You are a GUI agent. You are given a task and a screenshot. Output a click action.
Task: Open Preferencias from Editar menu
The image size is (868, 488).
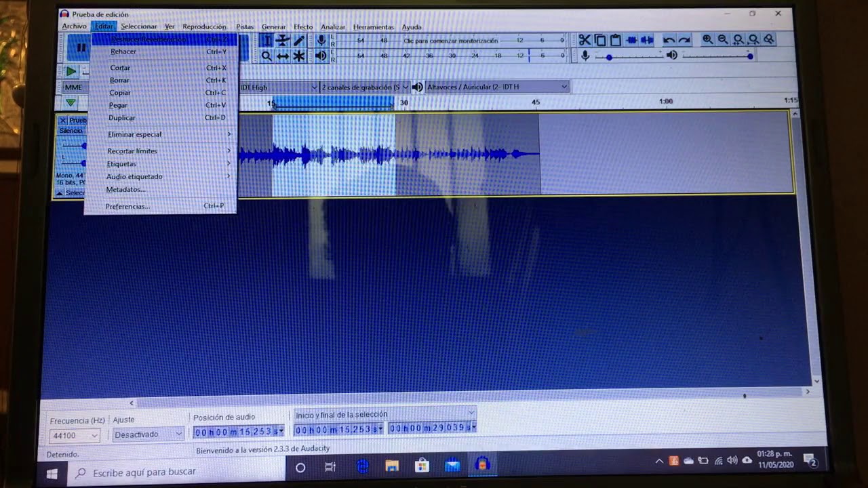tap(161, 206)
